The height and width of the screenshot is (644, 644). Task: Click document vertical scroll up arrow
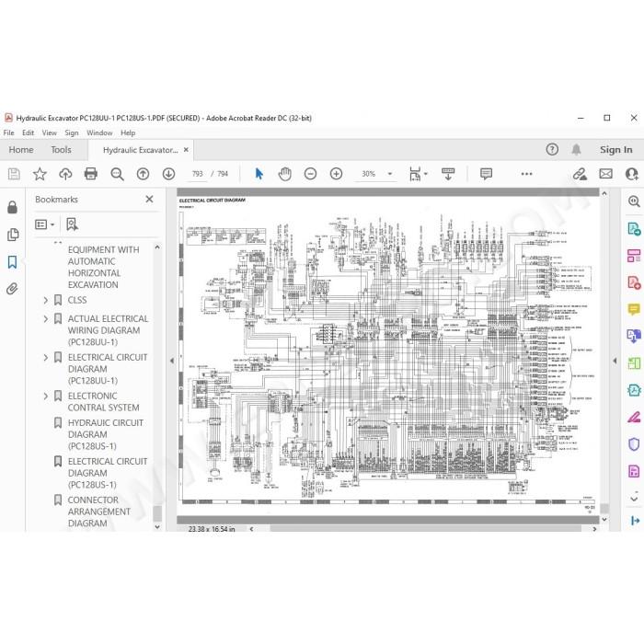point(604,192)
